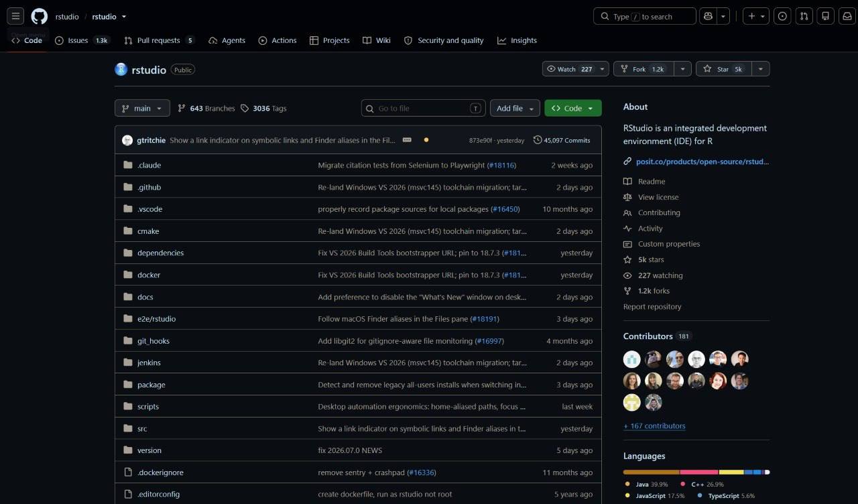
Task: Click the branch icon next to 643 Branches
Action: pos(182,108)
